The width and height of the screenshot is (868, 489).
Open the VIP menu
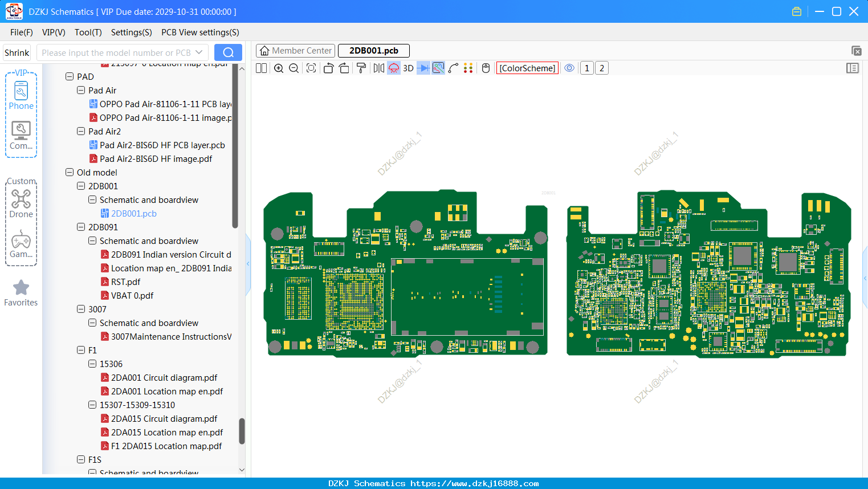[x=54, y=32]
